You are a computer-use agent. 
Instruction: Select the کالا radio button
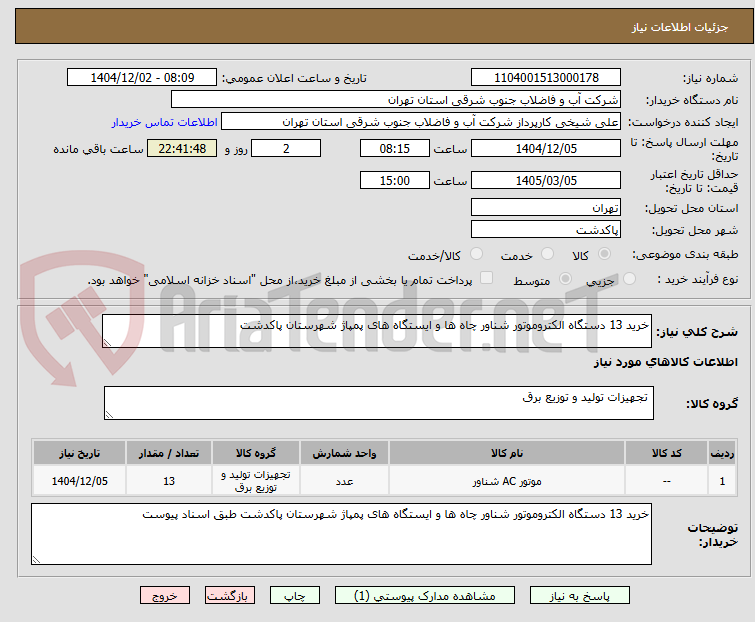pos(604,254)
